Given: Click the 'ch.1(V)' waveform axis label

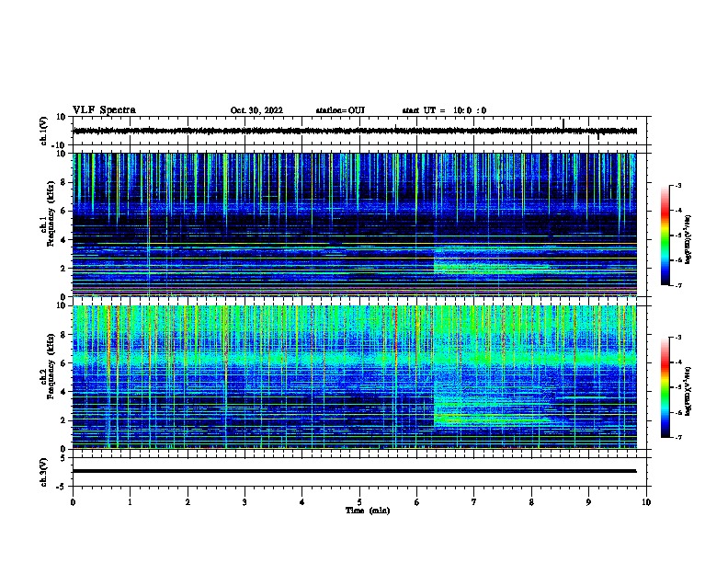Looking at the screenshot, I should [x=43, y=131].
